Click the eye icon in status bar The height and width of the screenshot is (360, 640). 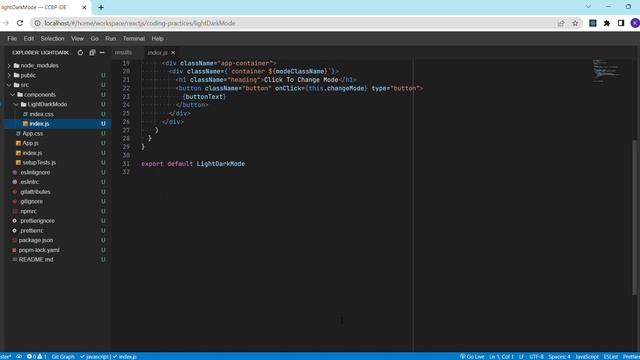pyautogui.click(x=19, y=356)
